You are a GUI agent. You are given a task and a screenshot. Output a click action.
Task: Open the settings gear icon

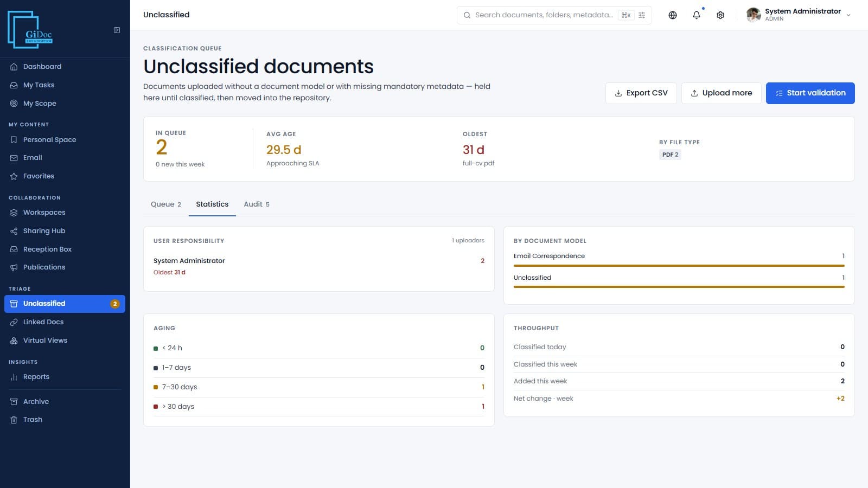[720, 15]
